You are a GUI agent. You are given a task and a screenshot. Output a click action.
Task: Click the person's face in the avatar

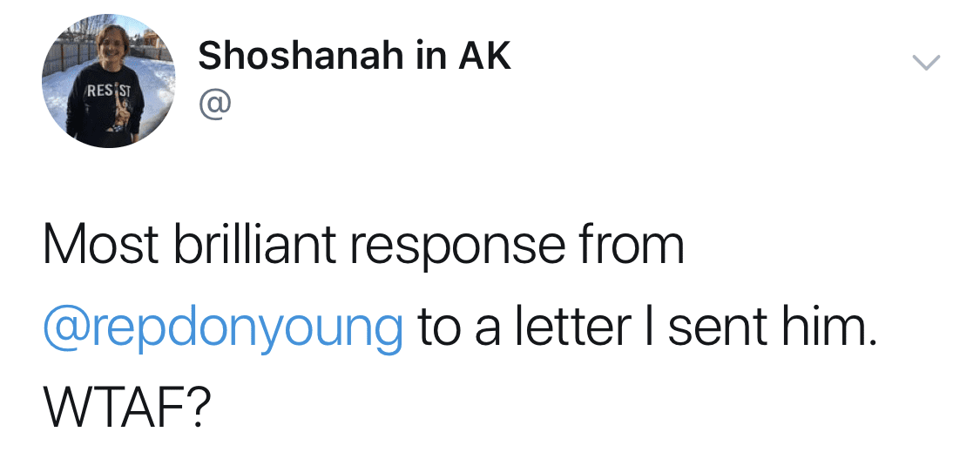pos(111,44)
